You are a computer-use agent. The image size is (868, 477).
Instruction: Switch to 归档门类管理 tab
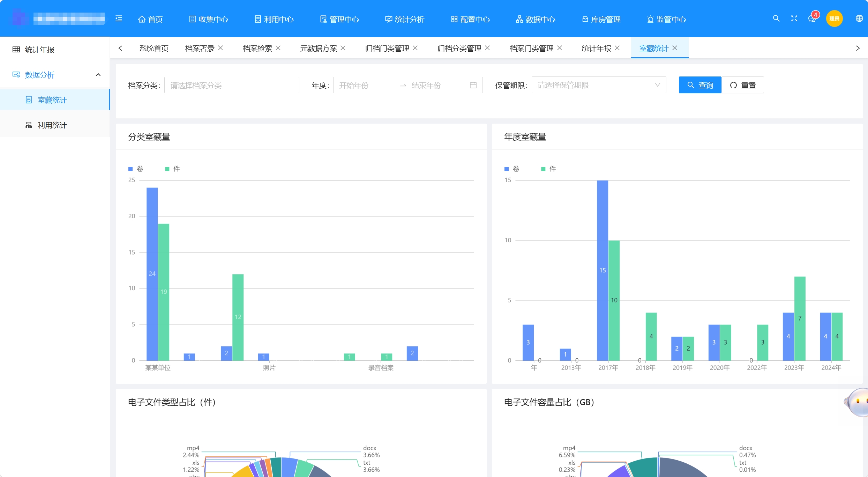coord(387,48)
